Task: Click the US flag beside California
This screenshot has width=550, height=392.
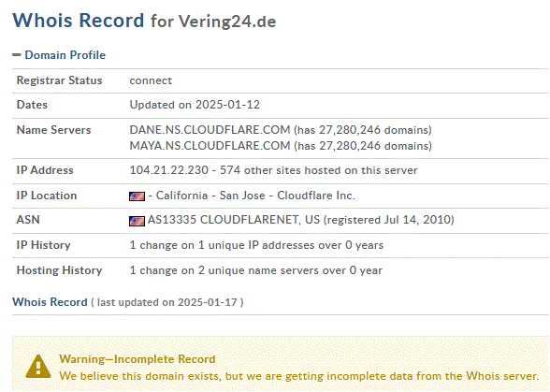Action: pos(137,196)
